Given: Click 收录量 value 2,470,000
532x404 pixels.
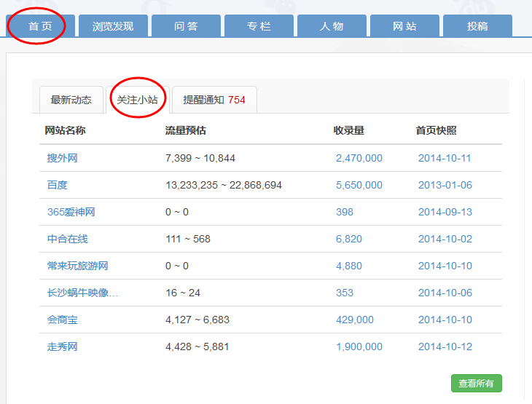Looking at the screenshot, I should tap(359, 158).
